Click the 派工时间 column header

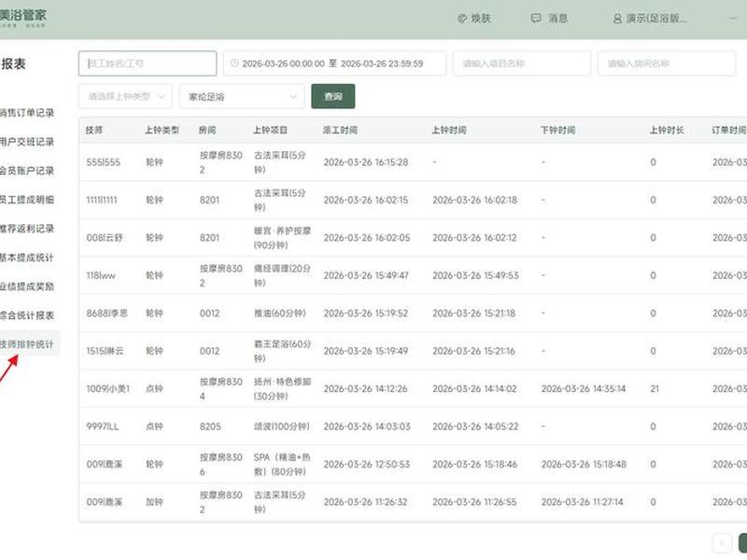click(x=340, y=130)
